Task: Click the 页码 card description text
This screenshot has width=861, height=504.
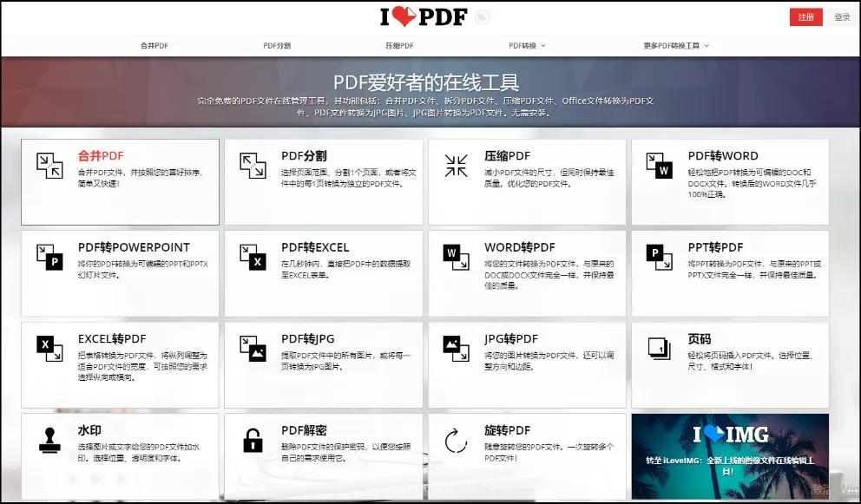Action: tap(750, 361)
